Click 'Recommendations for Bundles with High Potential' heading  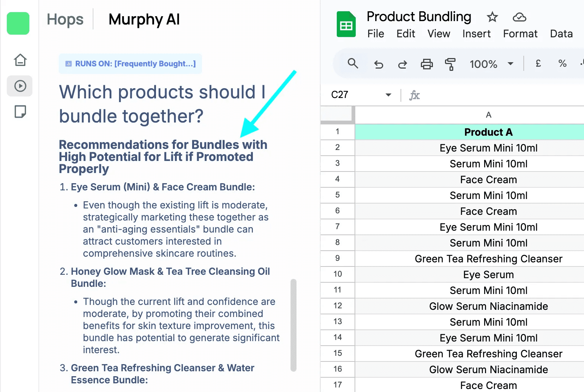coord(163,157)
